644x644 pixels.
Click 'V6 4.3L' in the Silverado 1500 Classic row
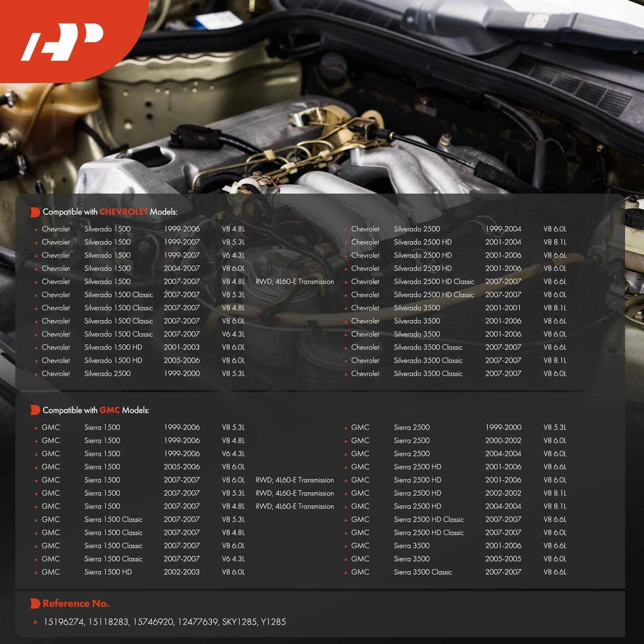233,334
